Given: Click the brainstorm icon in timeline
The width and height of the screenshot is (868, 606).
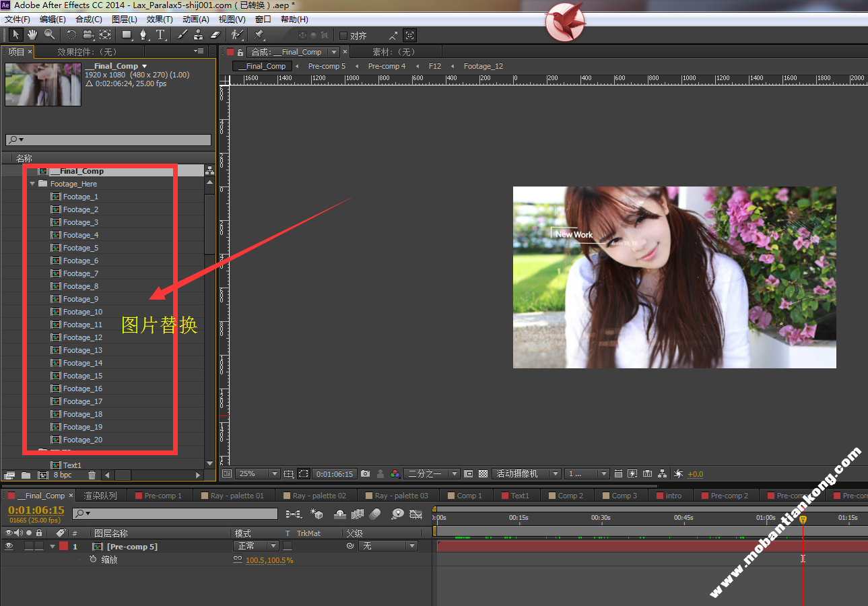Looking at the screenshot, I should point(398,514).
